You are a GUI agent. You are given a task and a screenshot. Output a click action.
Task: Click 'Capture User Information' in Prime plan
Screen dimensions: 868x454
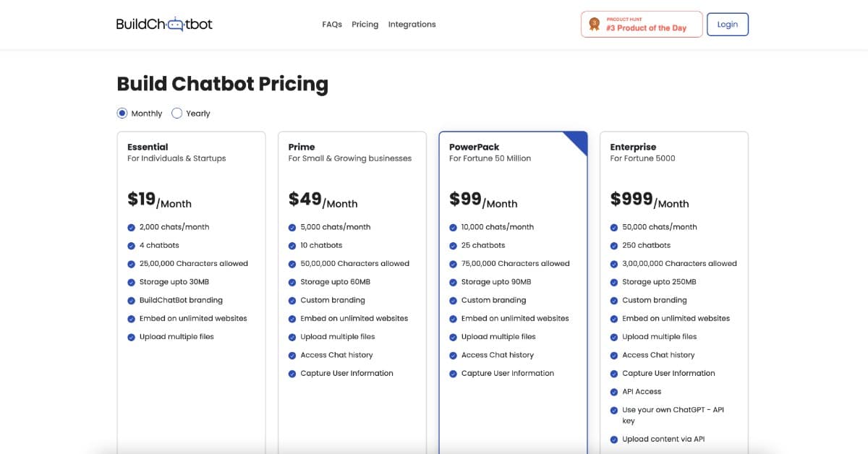tap(347, 374)
